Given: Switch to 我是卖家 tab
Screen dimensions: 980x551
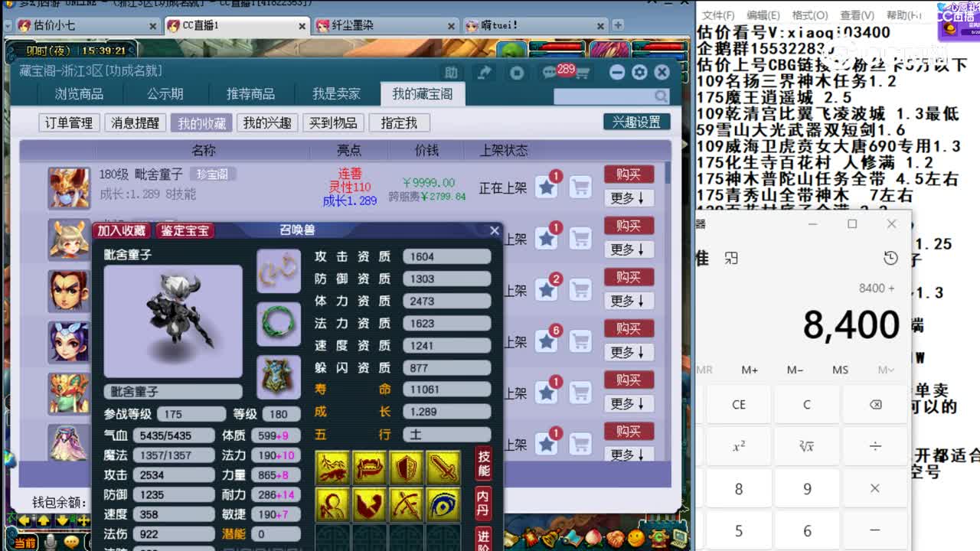Looking at the screenshot, I should tap(336, 94).
